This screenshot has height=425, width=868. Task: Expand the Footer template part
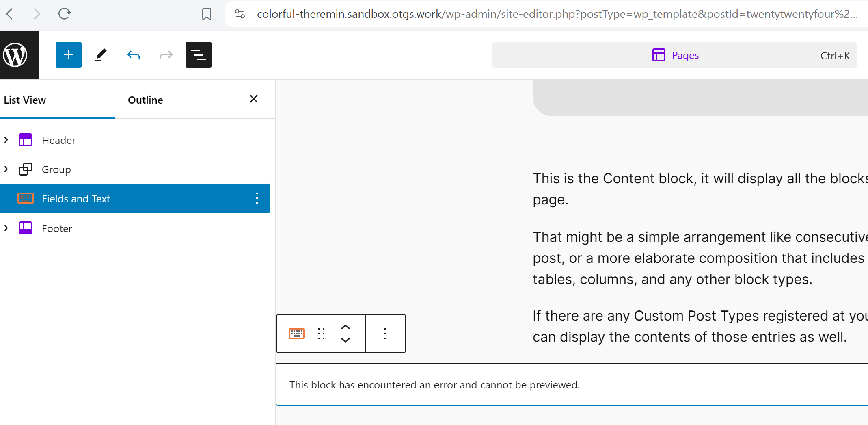tap(6, 228)
